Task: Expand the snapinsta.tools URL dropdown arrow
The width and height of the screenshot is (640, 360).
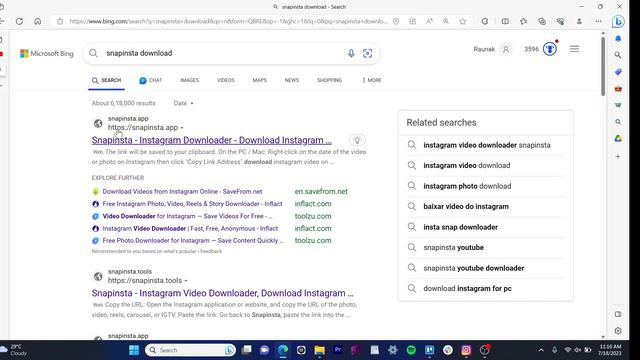Action: (x=186, y=281)
